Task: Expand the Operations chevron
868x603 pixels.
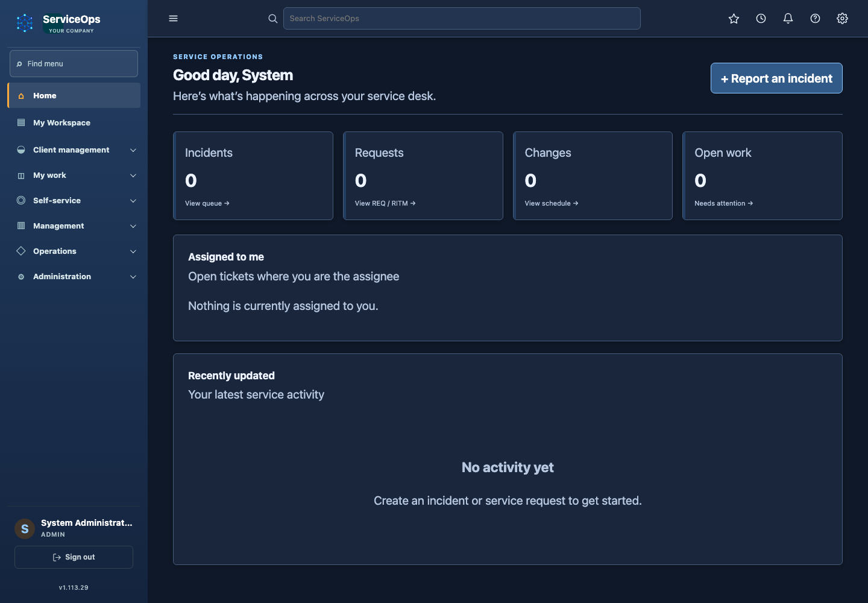Action: coord(133,251)
